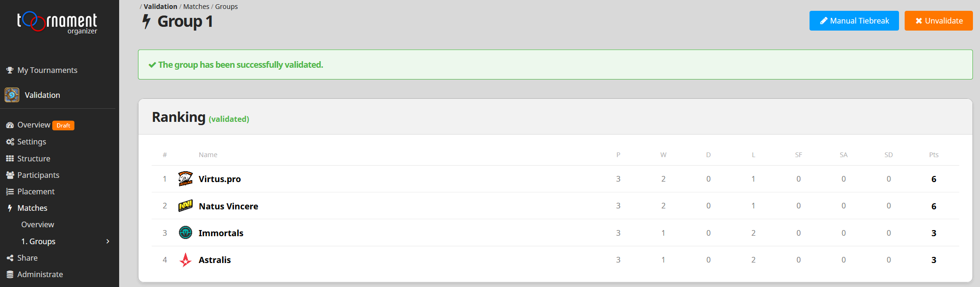Click the Natus Vincere team logo

(186, 206)
